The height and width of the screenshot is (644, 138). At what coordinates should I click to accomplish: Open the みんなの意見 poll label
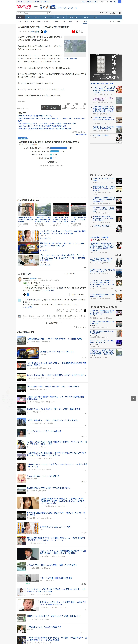(23, 138)
